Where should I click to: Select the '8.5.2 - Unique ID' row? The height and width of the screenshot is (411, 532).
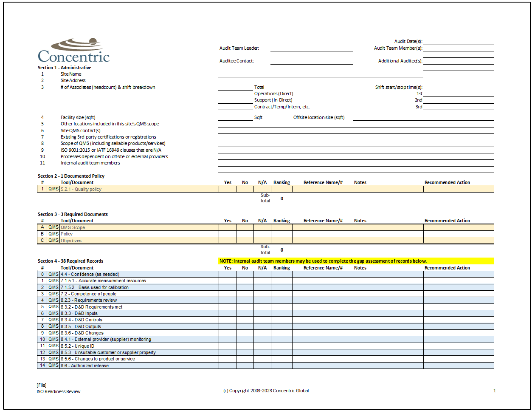point(265,346)
